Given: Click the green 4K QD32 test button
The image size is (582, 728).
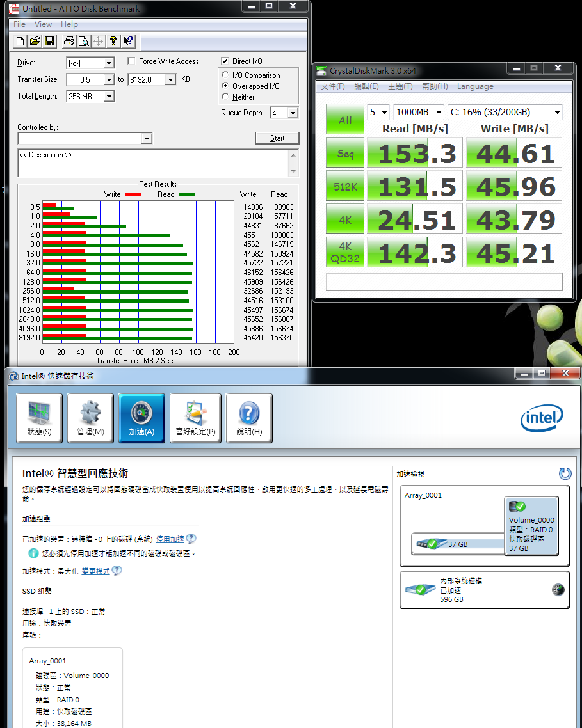Looking at the screenshot, I should (x=345, y=253).
